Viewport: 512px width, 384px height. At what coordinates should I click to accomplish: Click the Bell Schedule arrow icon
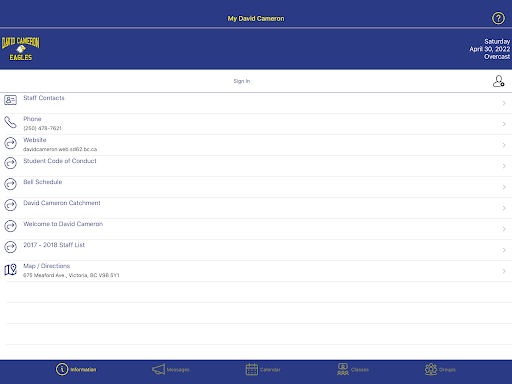click(x=10, y=184)
